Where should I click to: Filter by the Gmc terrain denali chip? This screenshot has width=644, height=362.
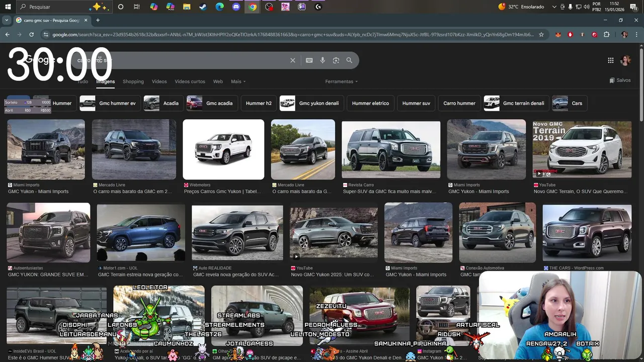(x=516, y=103)
